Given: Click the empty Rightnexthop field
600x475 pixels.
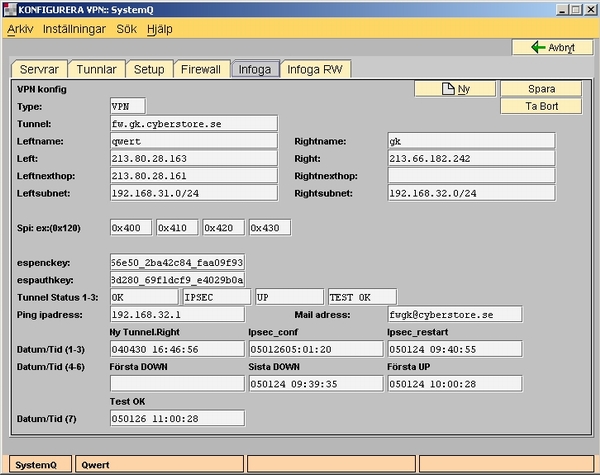Looking at the screenshot, I should click(470, 176).
